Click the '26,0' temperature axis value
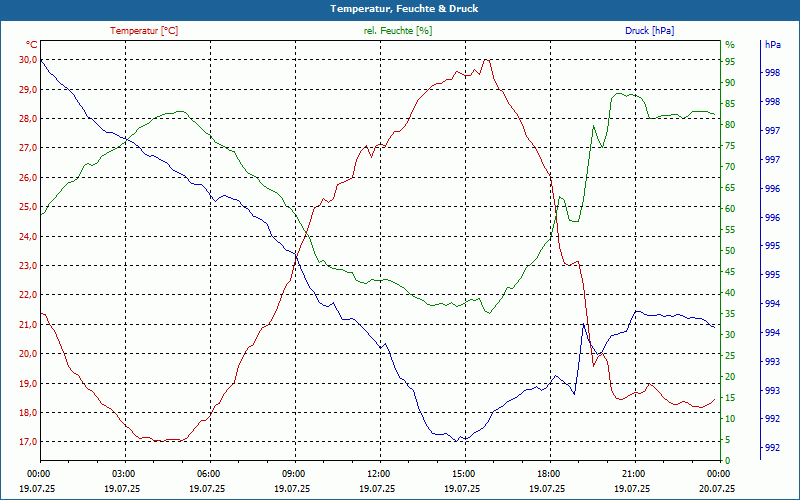 [28, 178]
